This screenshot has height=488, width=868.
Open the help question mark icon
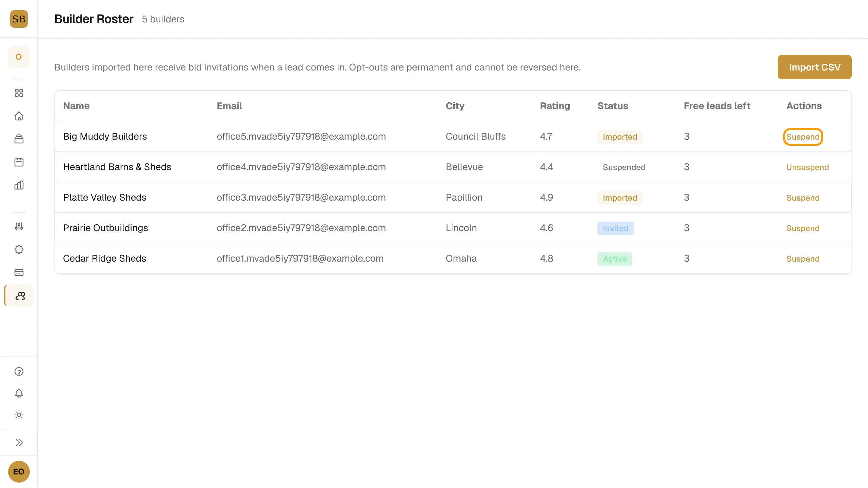19,371
